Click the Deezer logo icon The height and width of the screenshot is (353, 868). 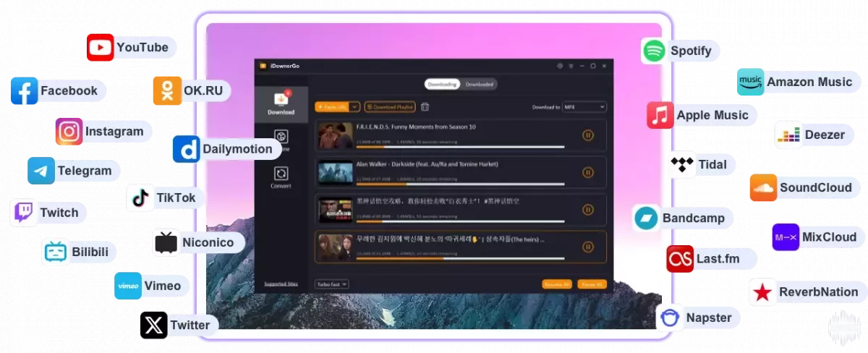[788, 135]
